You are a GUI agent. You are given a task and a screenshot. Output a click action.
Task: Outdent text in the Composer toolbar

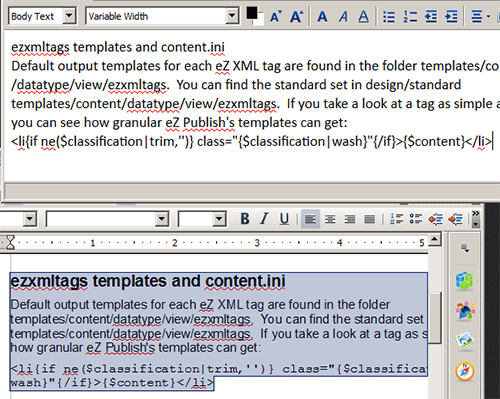tap(431, 16)
